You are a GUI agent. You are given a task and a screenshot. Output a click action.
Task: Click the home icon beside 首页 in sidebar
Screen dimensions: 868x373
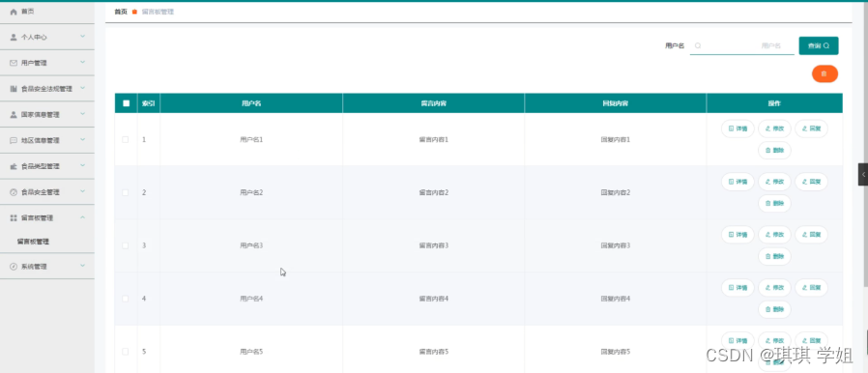click(14, 12)
